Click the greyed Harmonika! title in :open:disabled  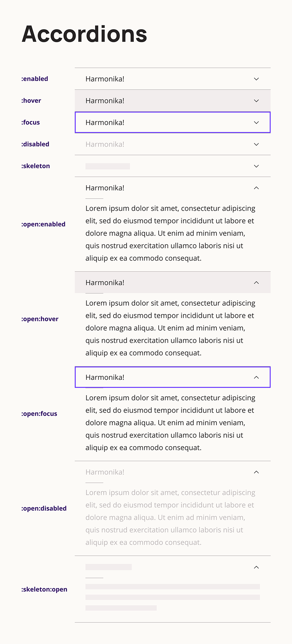pos(105,472)
